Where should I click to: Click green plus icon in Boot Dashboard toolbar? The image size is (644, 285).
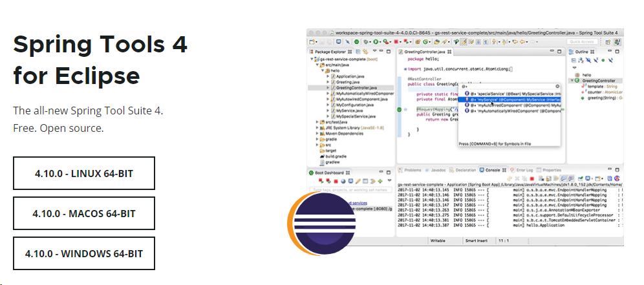click(x=380, y=181)
